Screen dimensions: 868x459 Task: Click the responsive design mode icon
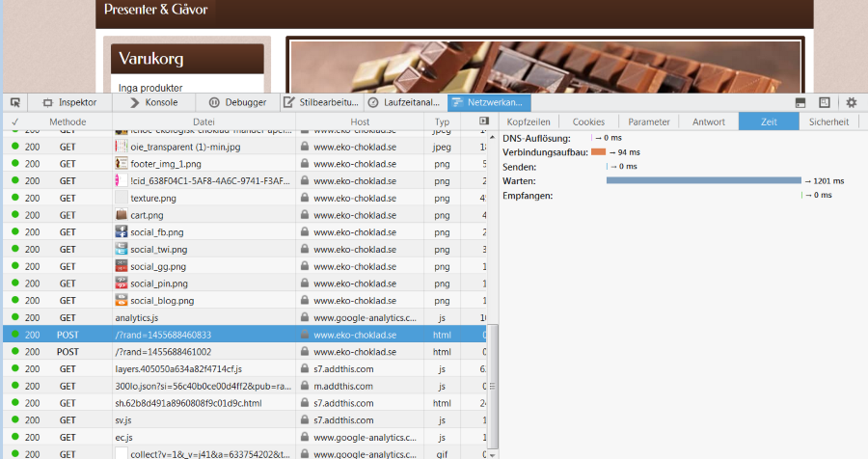[x=825, y=102]
